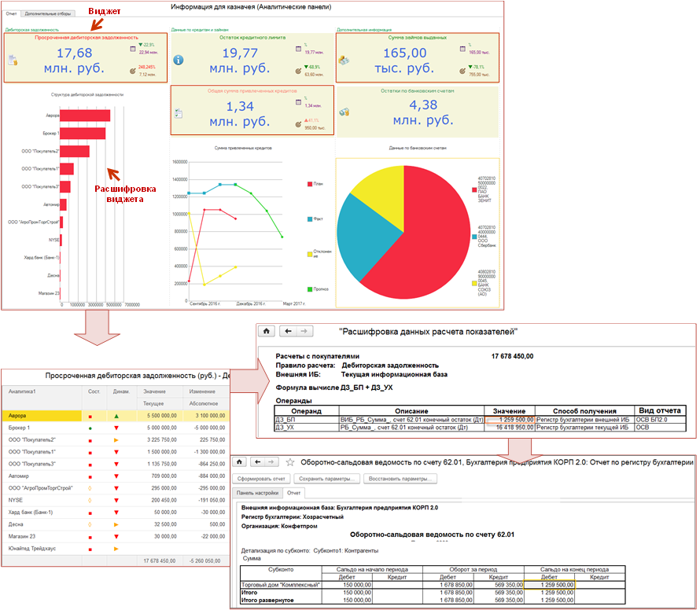The image size is (700, 610).
Task: Click the teal Факт legend swatch
Action: pos(308,219)
